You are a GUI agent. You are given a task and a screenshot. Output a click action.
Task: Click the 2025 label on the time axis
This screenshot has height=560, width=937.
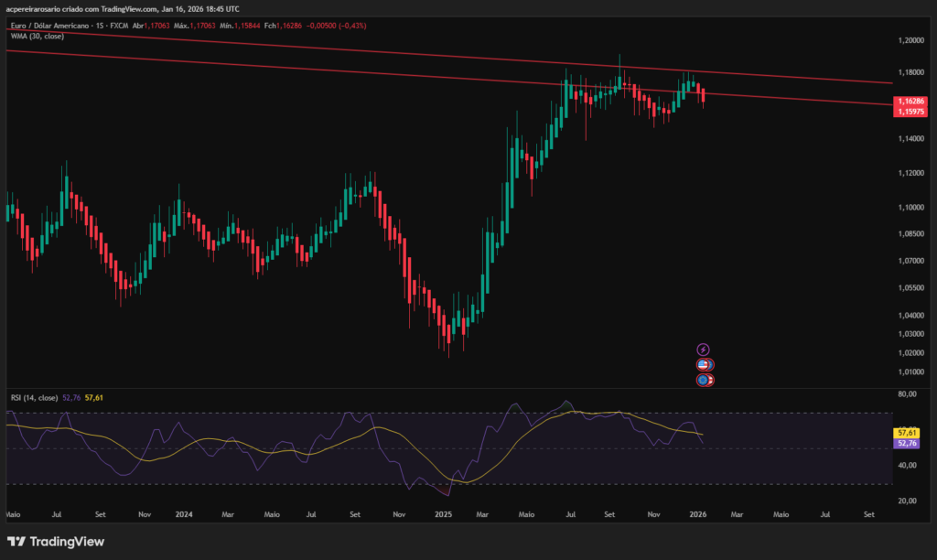click(x=444, y=514)
